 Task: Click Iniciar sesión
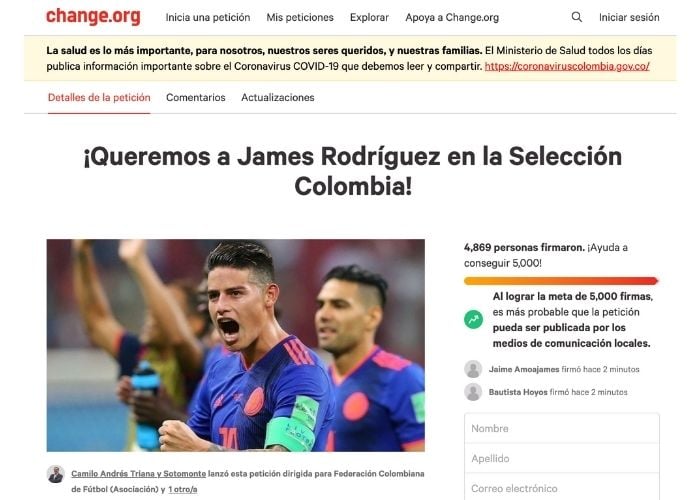pos(629,17)
